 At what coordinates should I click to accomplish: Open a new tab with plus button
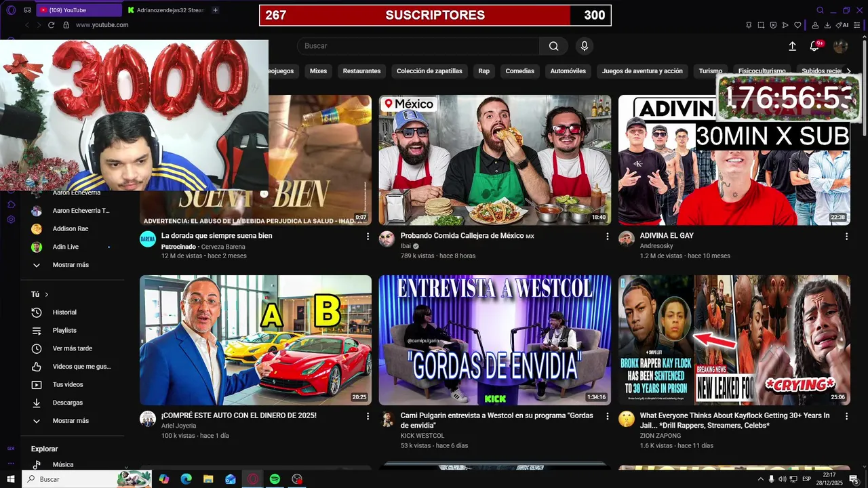coord(215,10)
